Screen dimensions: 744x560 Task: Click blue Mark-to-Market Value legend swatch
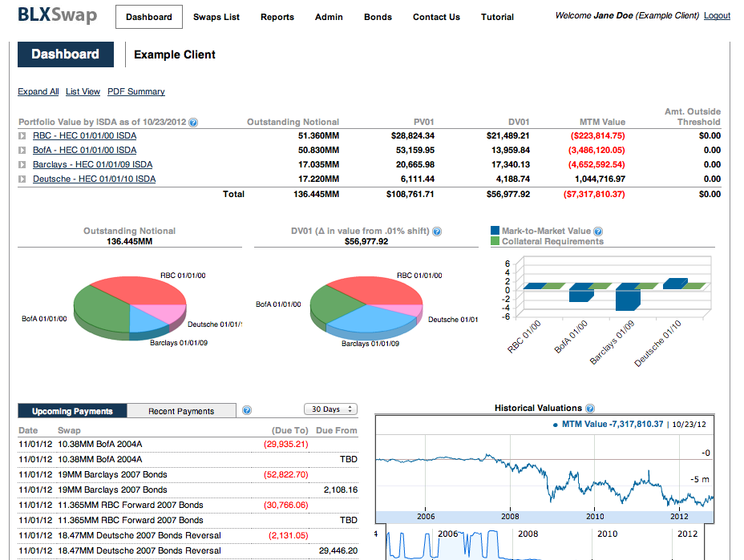point(495,231)
